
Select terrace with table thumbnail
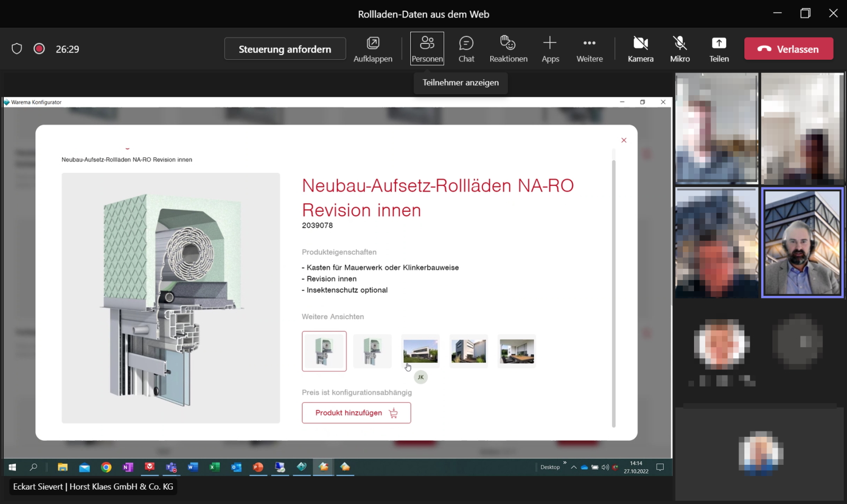click(x=517, y=351)
